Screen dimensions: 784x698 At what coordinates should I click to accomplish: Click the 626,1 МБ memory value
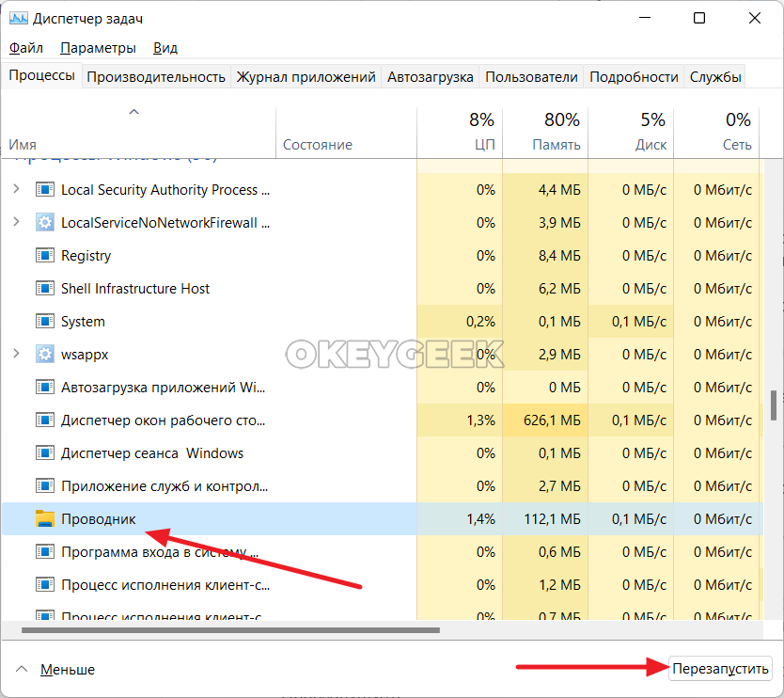(x=552, y=420)
